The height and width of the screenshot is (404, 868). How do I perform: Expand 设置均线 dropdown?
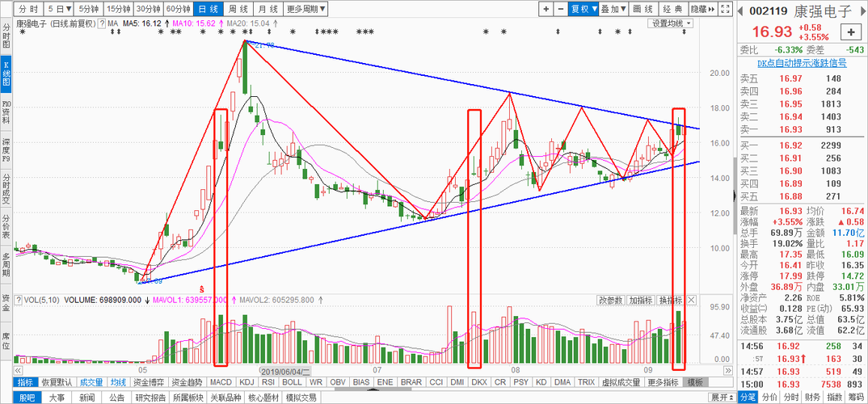click(671, 23)
